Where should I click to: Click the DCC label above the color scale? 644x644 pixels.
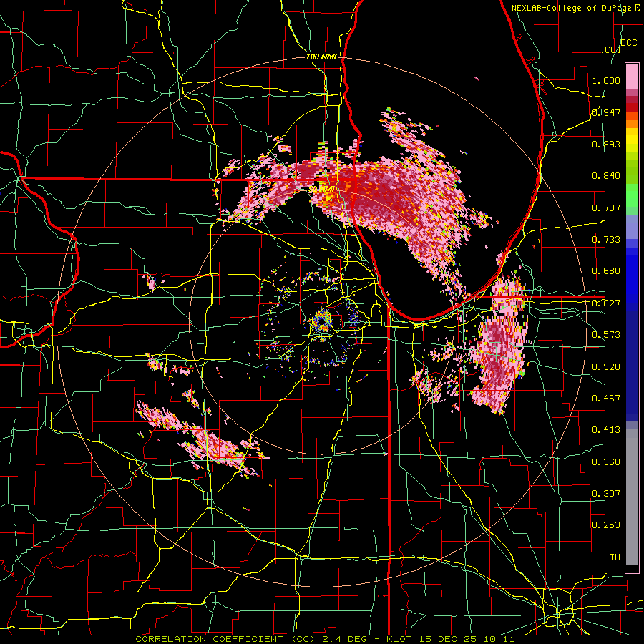628,43
